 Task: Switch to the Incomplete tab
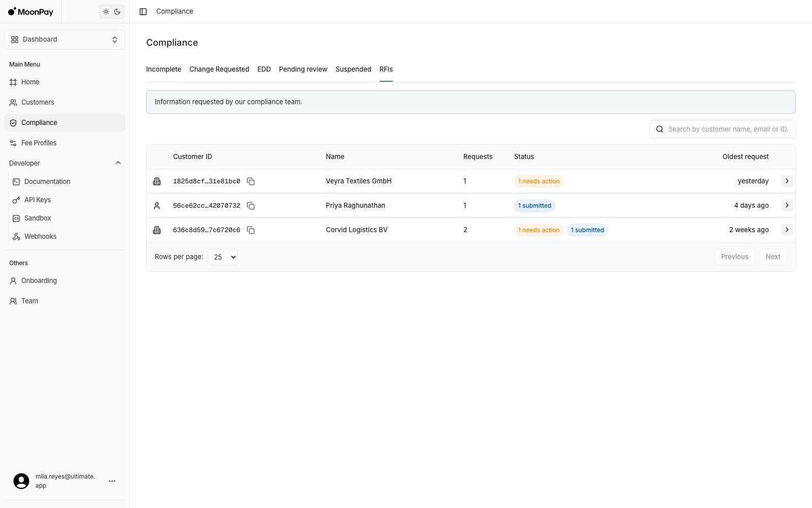(x=163, y=70)
